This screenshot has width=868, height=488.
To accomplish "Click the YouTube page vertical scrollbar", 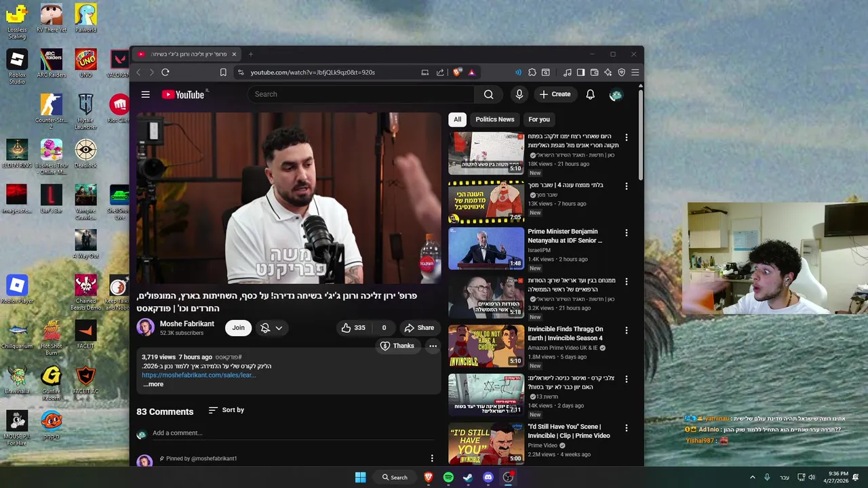I will click(641, 136).
